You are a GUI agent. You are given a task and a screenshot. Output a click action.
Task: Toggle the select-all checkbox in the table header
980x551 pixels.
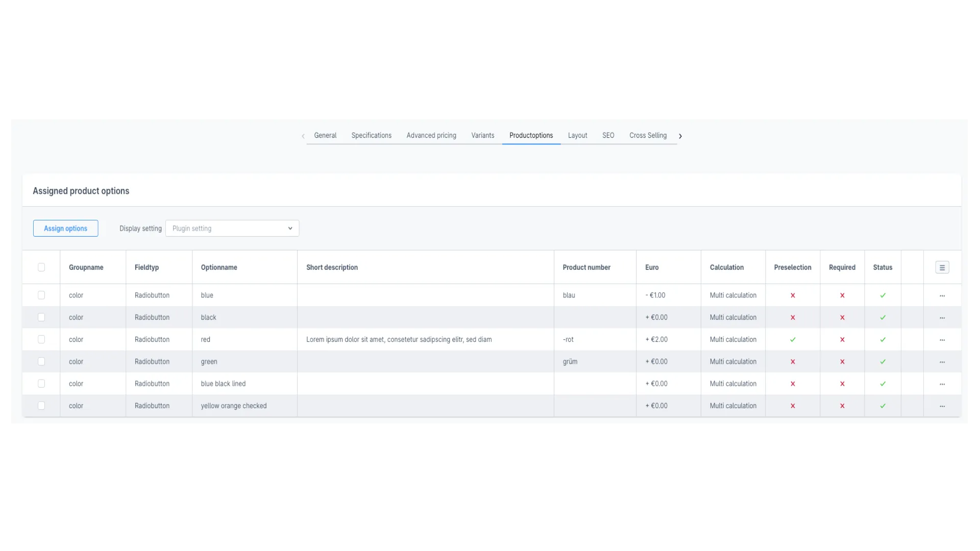click(41, 267)
